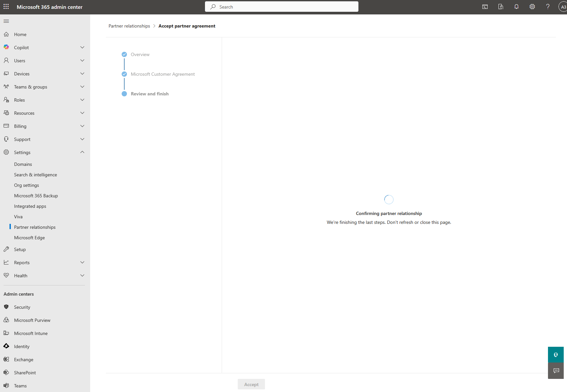Open the settings gear in top bar
Screen dimensions: 567x392
[532, 7]
